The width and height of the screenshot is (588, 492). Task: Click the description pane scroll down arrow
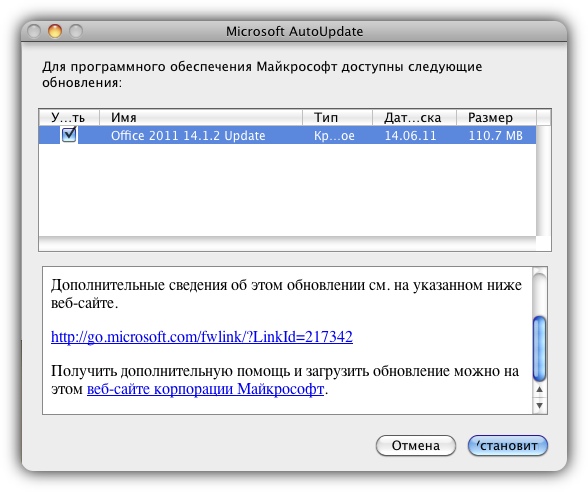540,405
